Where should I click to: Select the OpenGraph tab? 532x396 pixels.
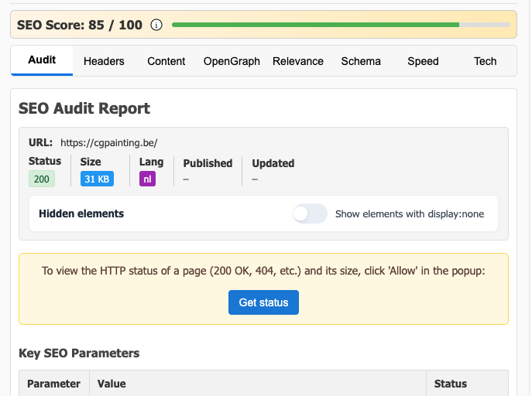(x=232, y=61)
